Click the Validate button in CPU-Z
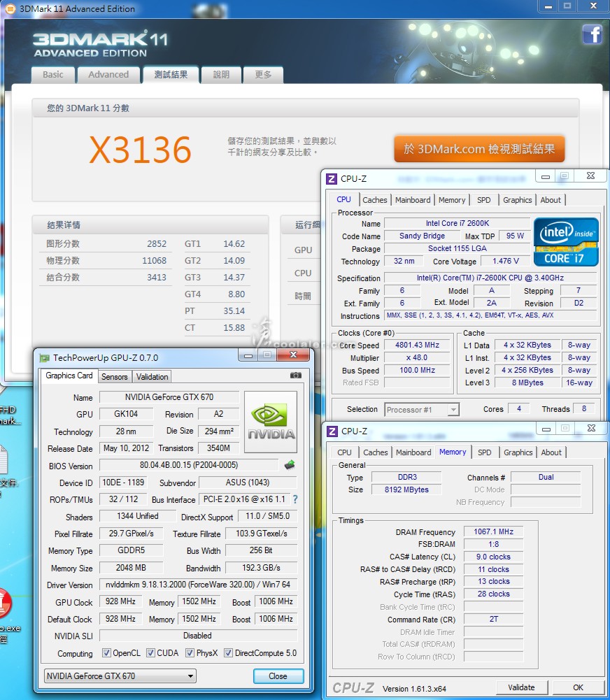The image size is (610, 700). [x=521, y=687]
